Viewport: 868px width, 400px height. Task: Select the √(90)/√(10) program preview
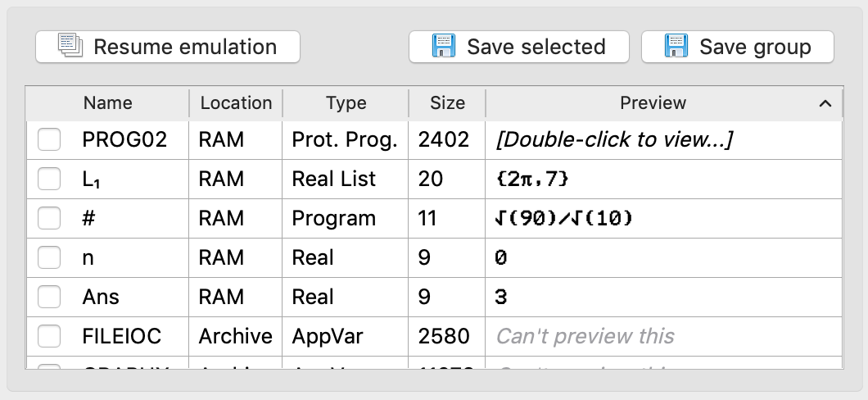click(563, 219)
